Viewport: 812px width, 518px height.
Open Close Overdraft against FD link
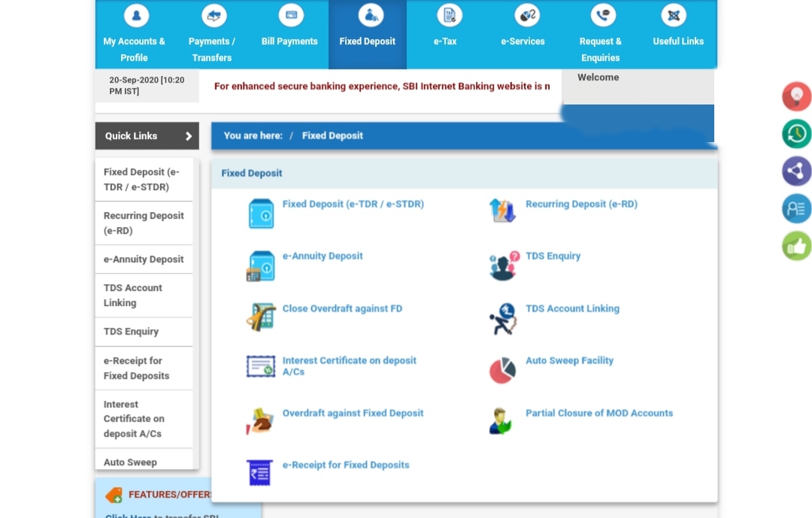tap(342, 309)
